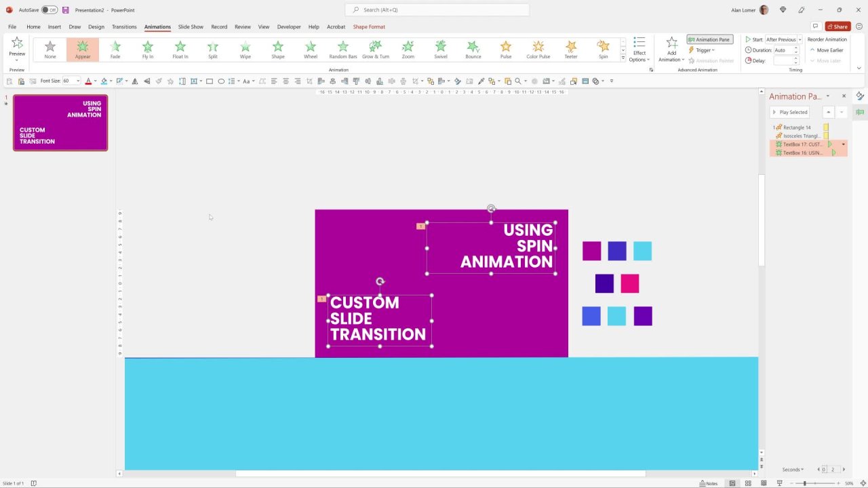This screenshot has height=488, width=868.
Task: Toggle the Notes pane in status bar
Action: point(708,483)
